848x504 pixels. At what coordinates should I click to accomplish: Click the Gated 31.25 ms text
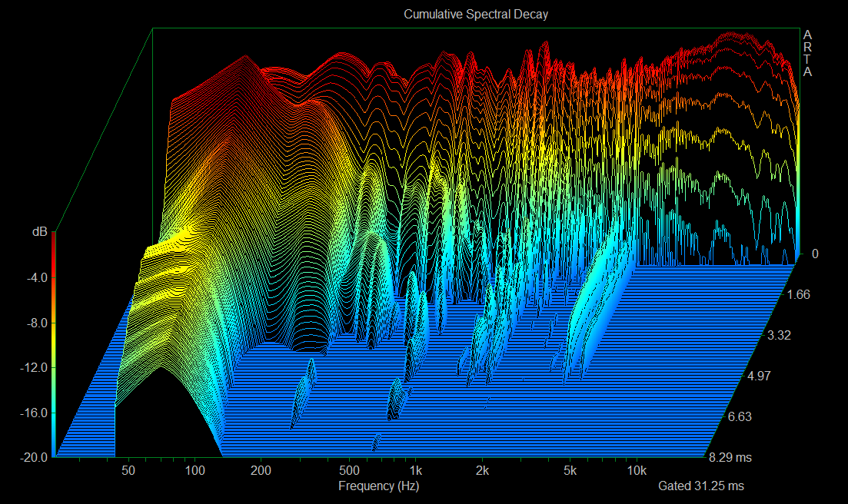[x=700, y=486]
